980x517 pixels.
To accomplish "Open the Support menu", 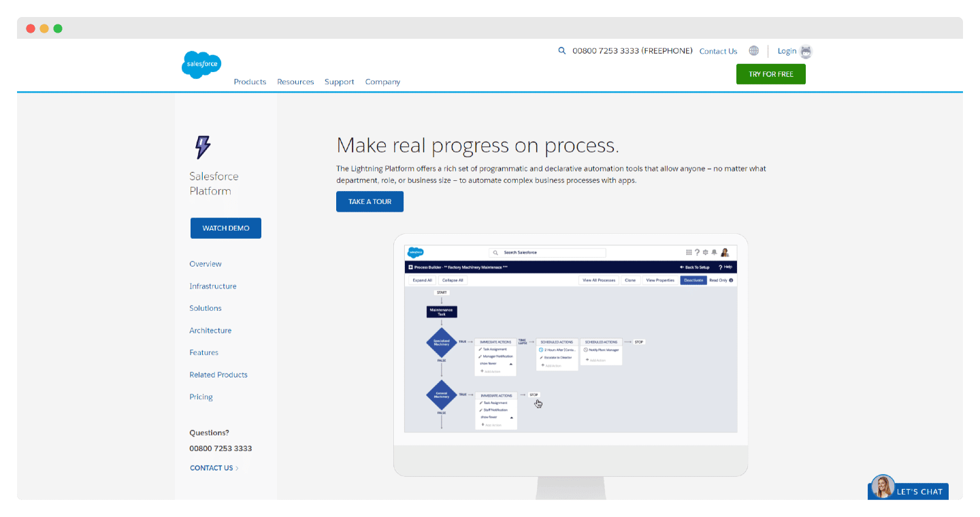I will click(339, 82).
